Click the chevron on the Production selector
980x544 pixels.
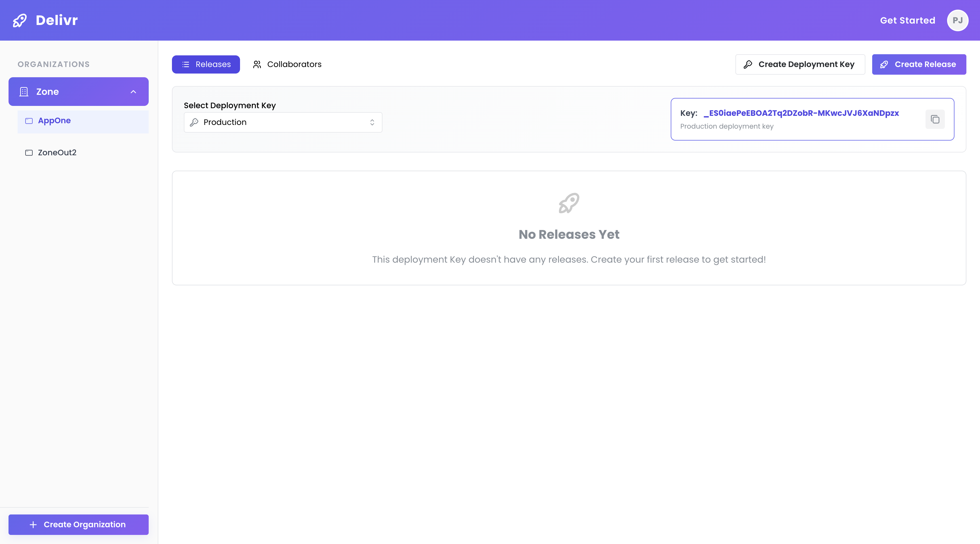372,122
